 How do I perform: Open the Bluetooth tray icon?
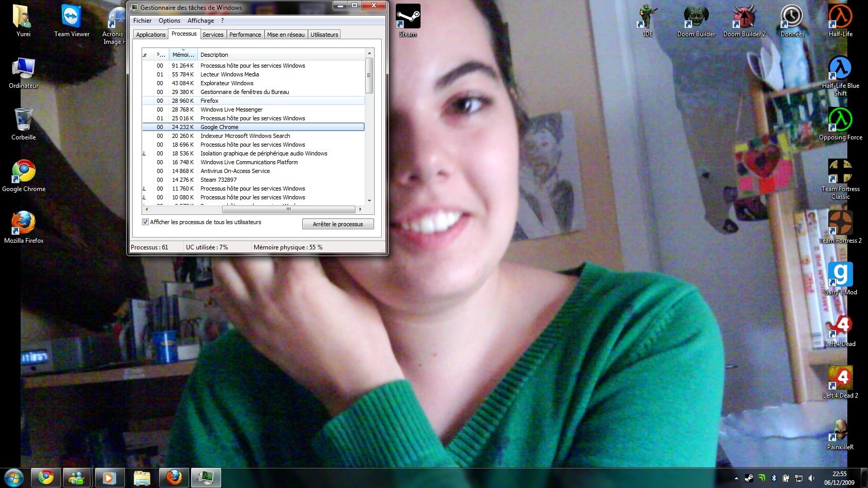pos(774,478)
